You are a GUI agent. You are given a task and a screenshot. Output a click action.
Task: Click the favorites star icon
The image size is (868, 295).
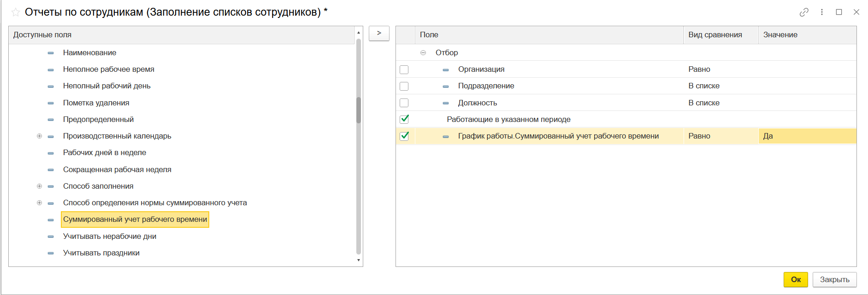(16, 12)
